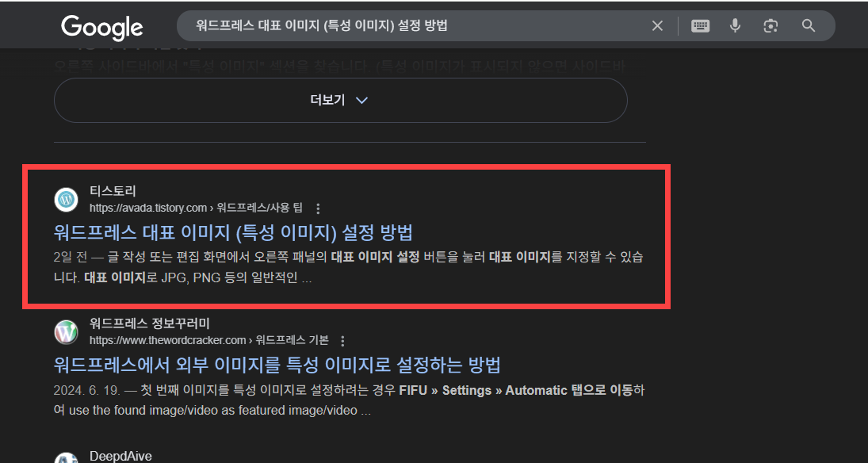Viewport: 868px width, 463px height.
Task: Open '워드프레스에서 외부 이미지를 특성 이미지로 설정하는 방법' result
Action: [277, 365]
